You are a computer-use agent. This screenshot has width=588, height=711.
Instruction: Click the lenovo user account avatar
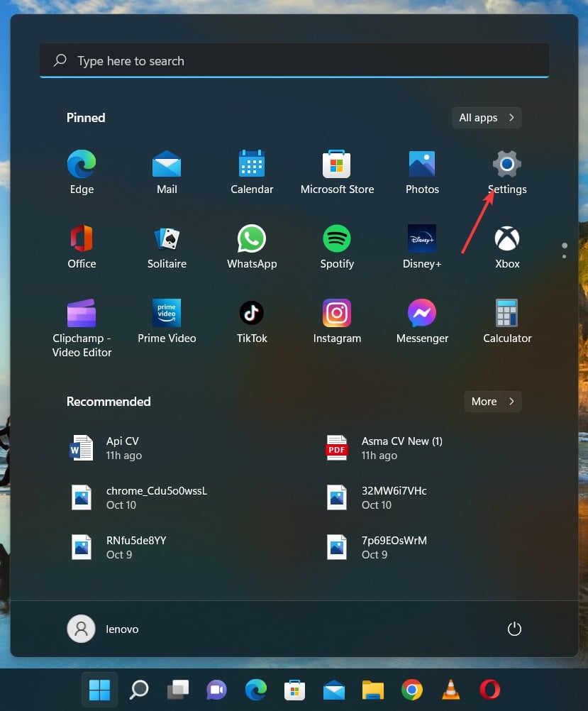[81, 629]
